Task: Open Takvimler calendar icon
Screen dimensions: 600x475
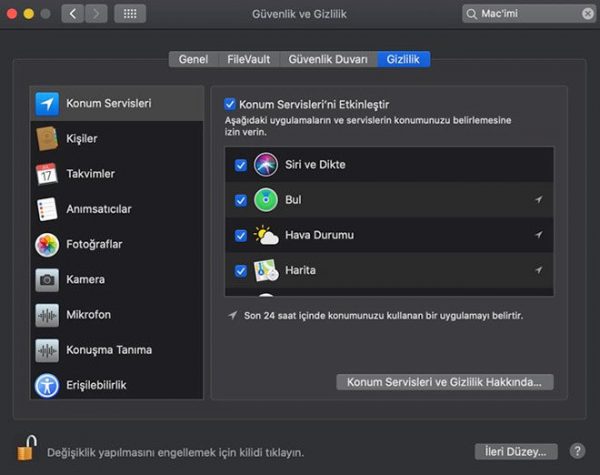Action: point(47,174)
